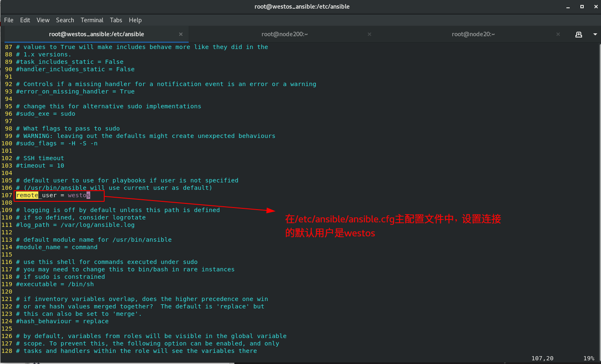Click the '#hash_behaviour = replace' line

click(62, 321)
